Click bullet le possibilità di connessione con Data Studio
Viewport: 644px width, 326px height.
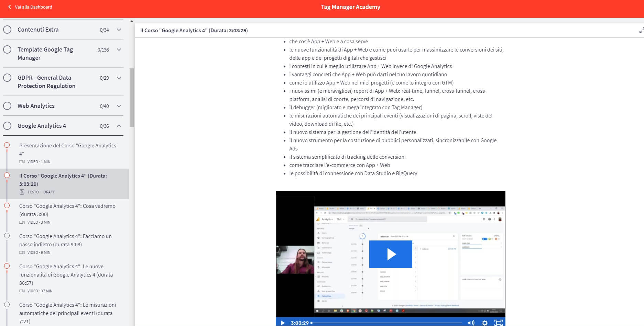tap(353, 173)
